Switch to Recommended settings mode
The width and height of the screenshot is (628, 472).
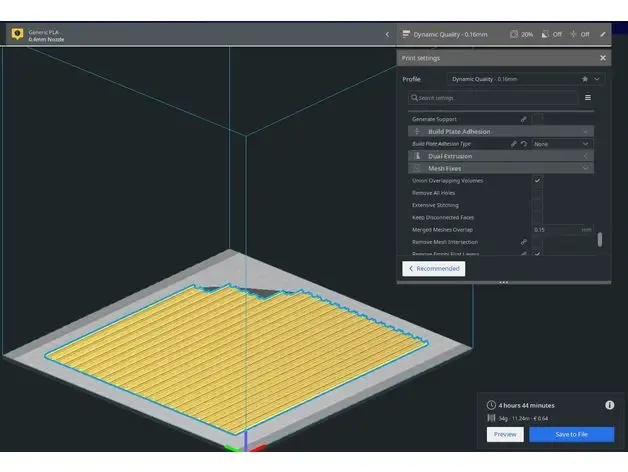point(434,268)
